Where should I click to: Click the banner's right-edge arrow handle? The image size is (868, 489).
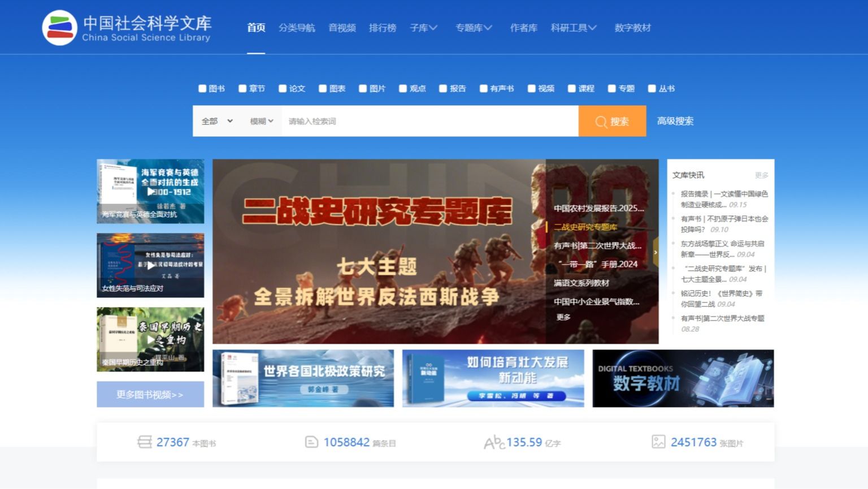coord(655,252)
